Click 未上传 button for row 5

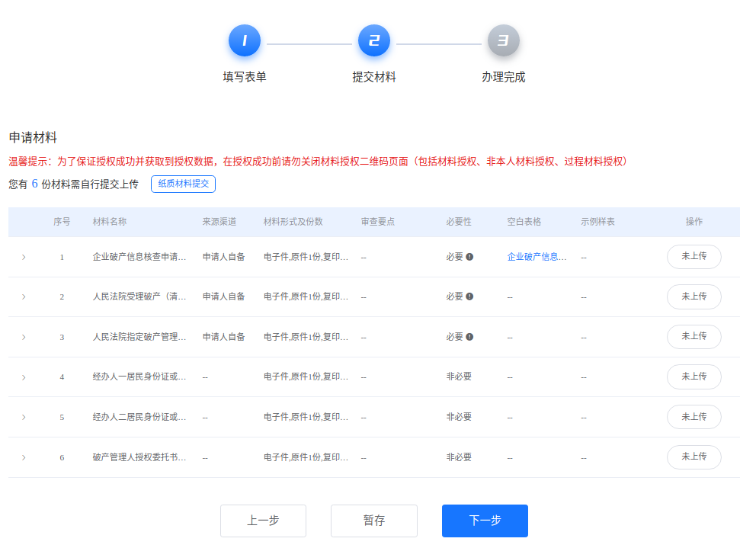tap(694, 417)
